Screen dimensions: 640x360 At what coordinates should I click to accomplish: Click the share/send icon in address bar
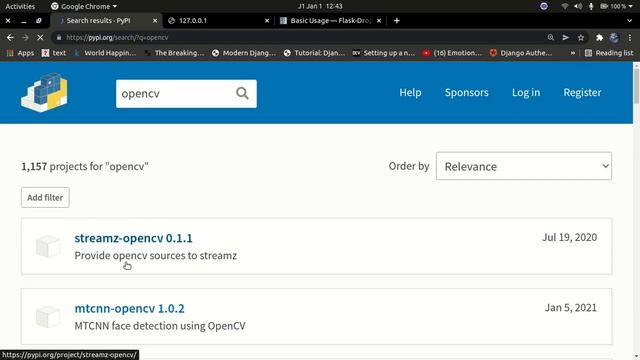tap(566, 38)
